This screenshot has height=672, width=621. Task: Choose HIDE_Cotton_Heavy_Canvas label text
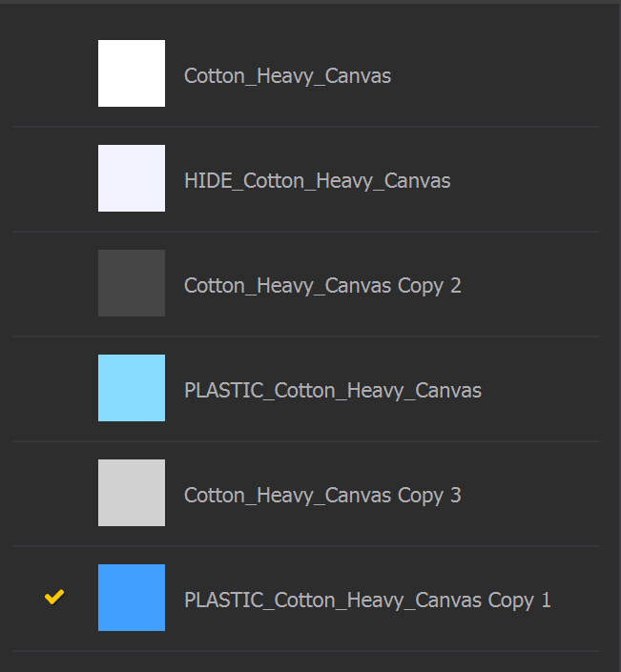coord(317,181)
